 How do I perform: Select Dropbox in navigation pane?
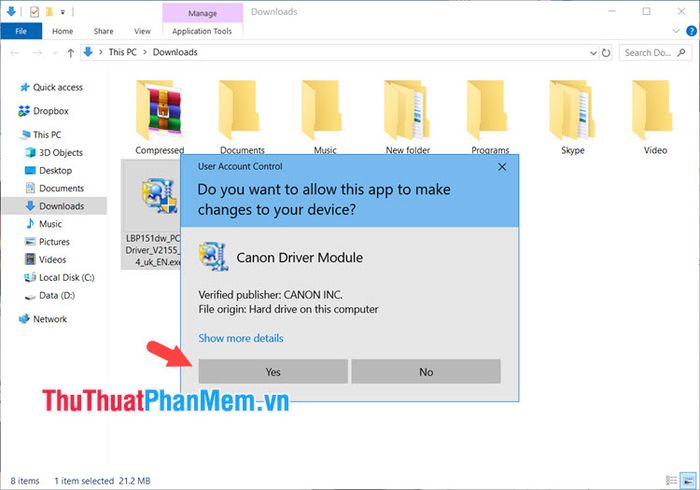click(x=50, y=111)
